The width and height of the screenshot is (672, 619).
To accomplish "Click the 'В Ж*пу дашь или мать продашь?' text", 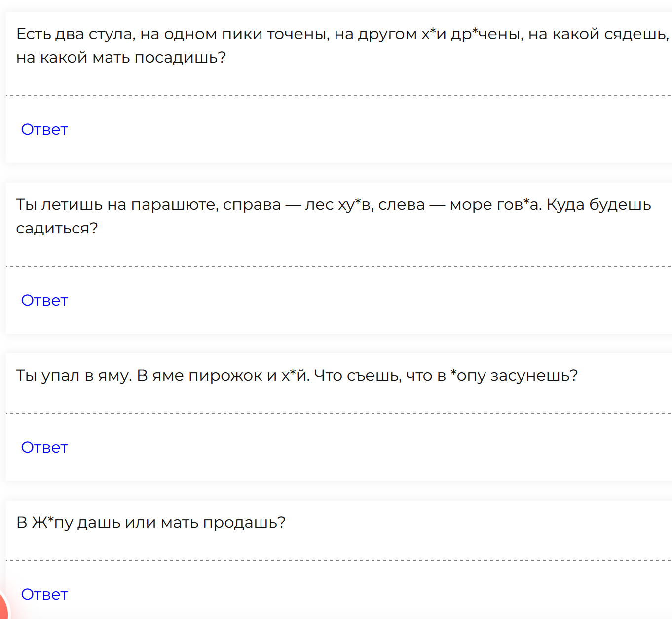I will (x=151, y=523).
